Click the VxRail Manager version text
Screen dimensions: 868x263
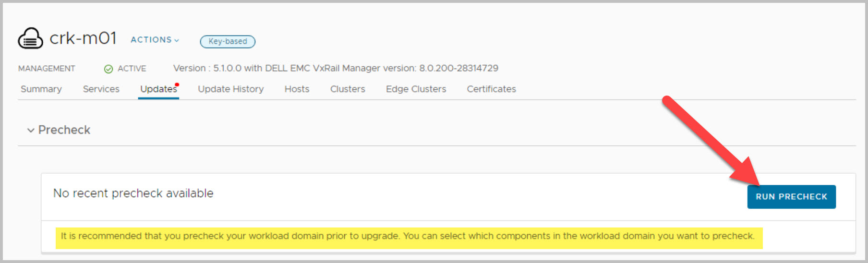pyautogui.click(x=336, y=69)
